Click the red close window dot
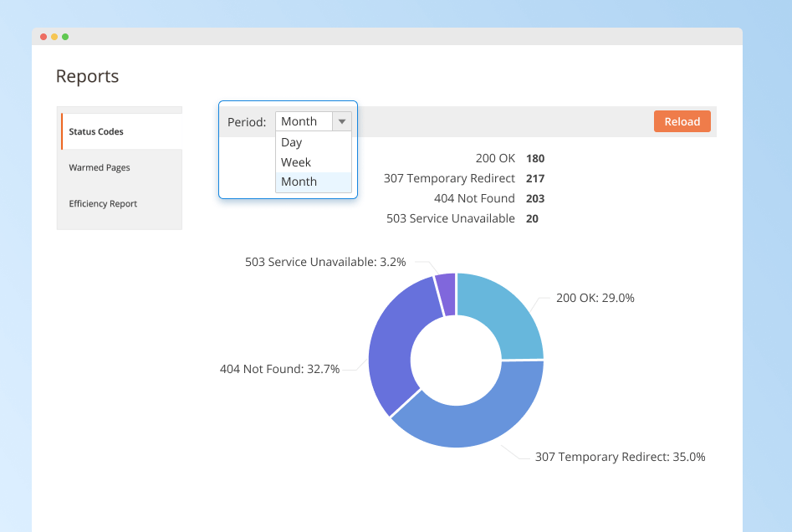 point(43,37)
